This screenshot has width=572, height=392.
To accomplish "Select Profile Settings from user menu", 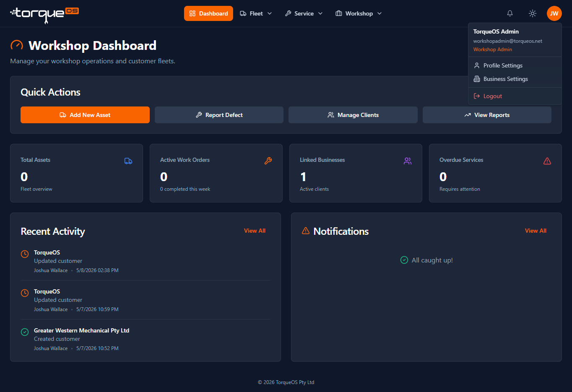I will coord(515,65).
